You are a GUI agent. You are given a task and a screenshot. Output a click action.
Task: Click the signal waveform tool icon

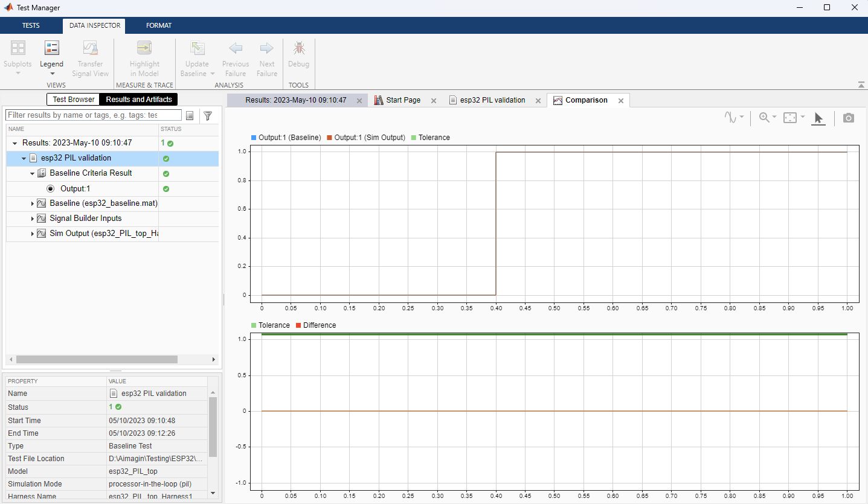731,118
